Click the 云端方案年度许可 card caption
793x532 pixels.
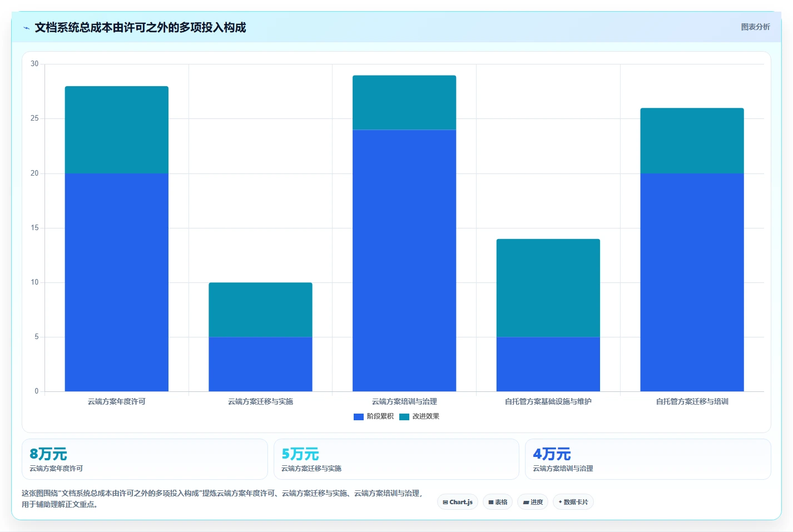point(56,469)
